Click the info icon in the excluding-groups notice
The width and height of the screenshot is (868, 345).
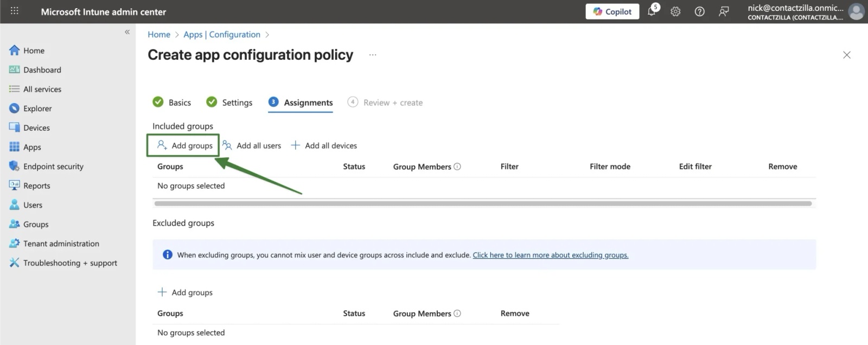coord(168,254)
